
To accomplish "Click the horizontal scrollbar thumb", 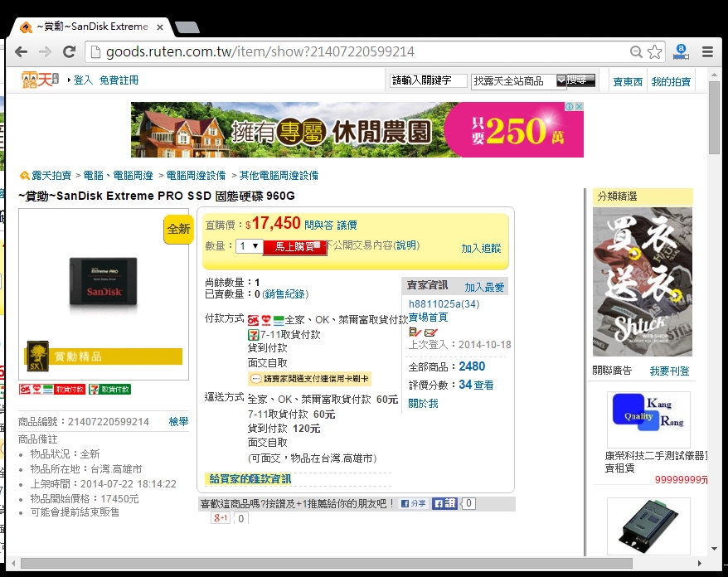I will click(326, 564).
